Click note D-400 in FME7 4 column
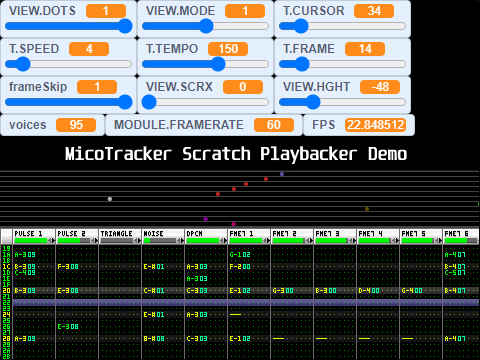This screenshot has height=360, width=480. pos(369,291)
